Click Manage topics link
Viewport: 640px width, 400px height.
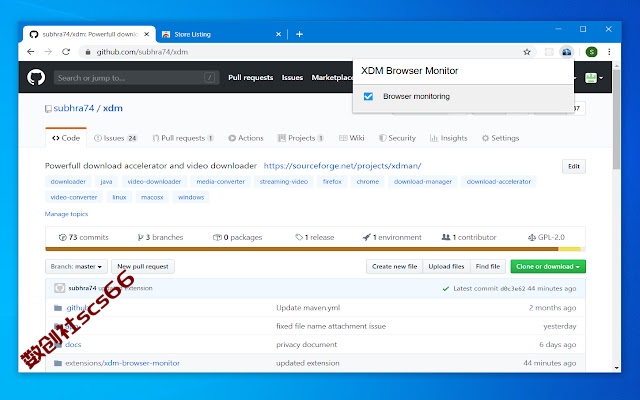point(66,214)
